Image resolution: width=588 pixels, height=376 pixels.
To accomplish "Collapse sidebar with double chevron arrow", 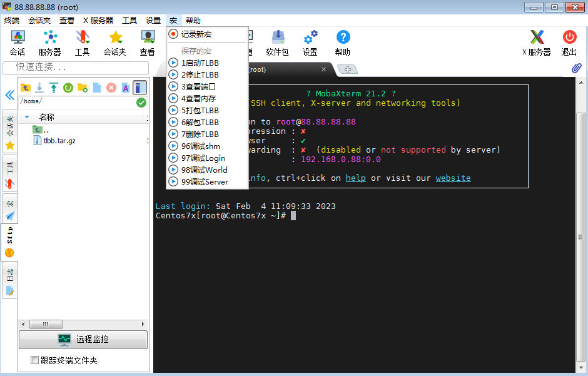I will click(x=9, y=95).
